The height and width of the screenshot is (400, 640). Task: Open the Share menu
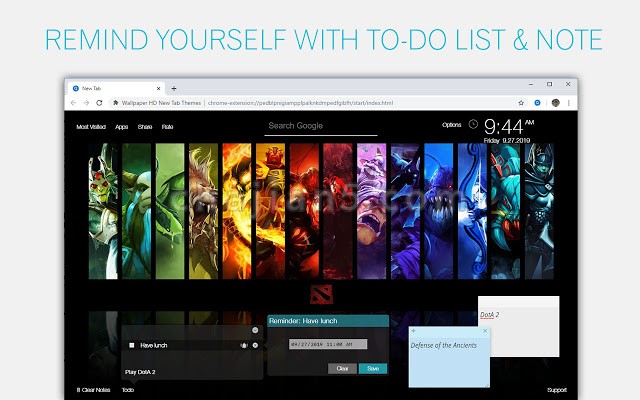145,127
